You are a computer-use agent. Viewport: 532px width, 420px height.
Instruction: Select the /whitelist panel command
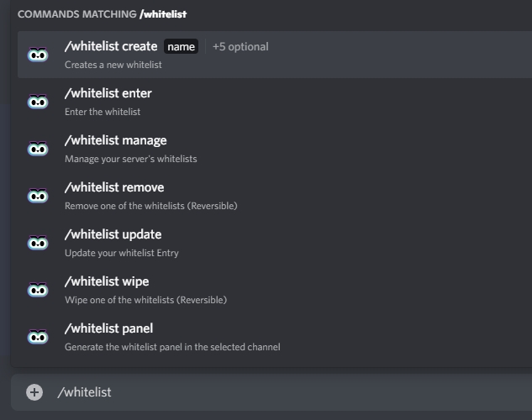(x=109, y=328)
